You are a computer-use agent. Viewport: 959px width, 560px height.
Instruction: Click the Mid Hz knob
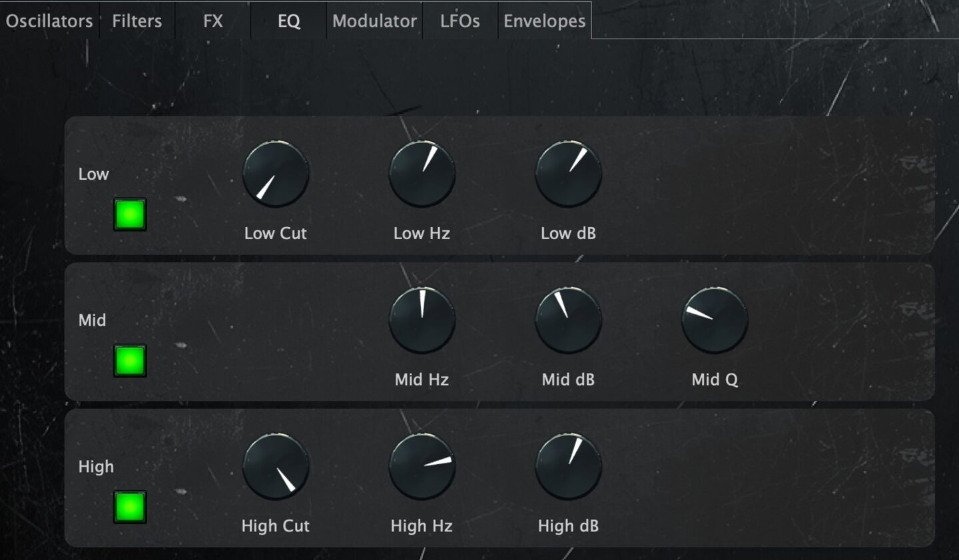point(422,320)
